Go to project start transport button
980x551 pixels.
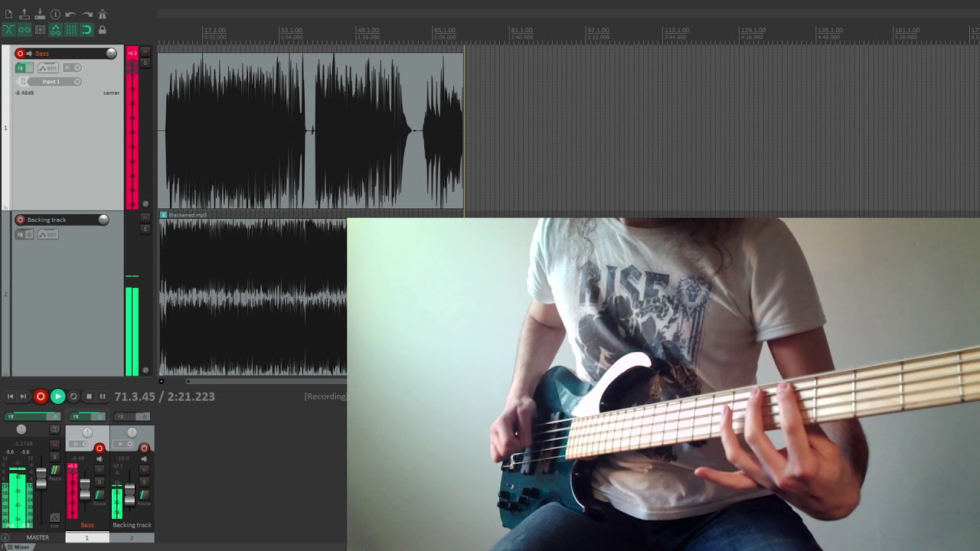(x=10, y=396)
